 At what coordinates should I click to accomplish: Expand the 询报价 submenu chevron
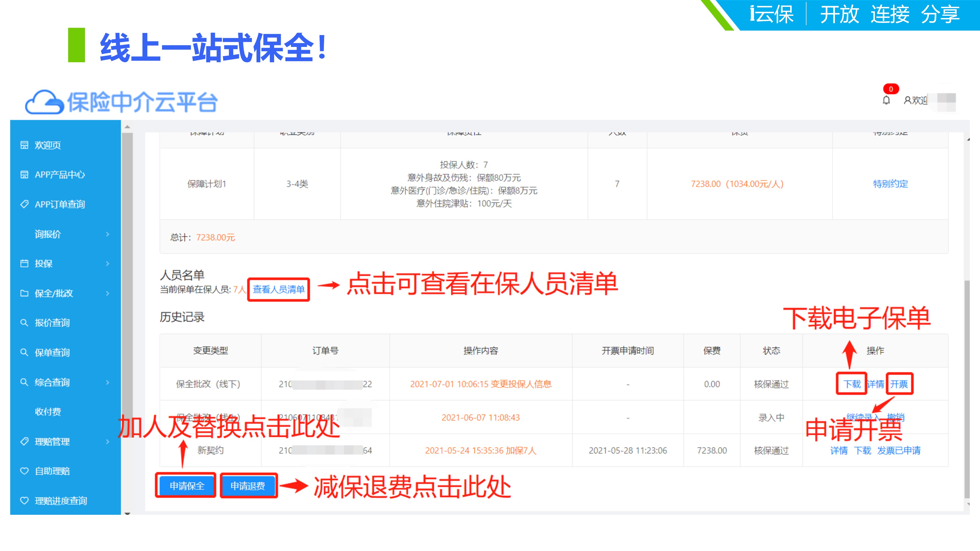(108, 234)
